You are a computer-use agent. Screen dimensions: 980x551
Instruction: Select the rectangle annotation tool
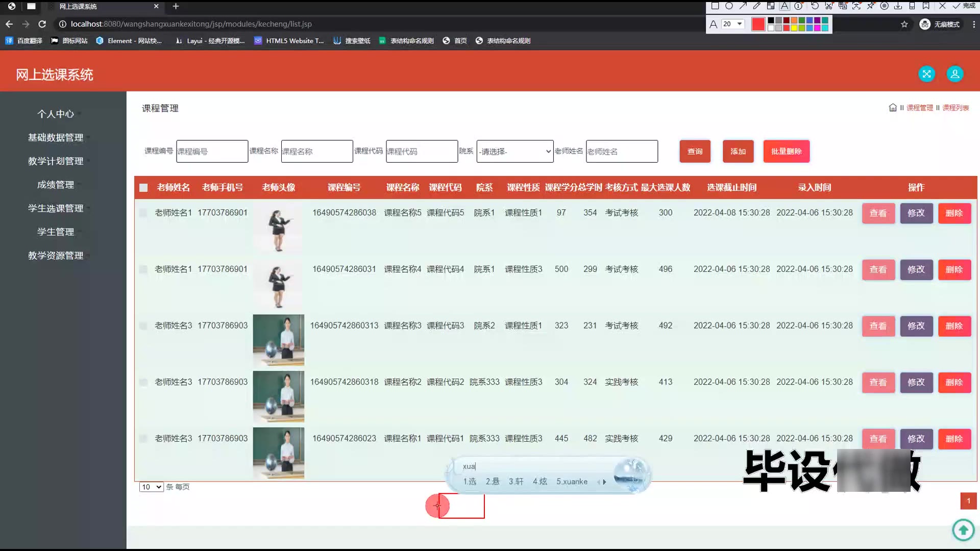(x=715, y=6)
